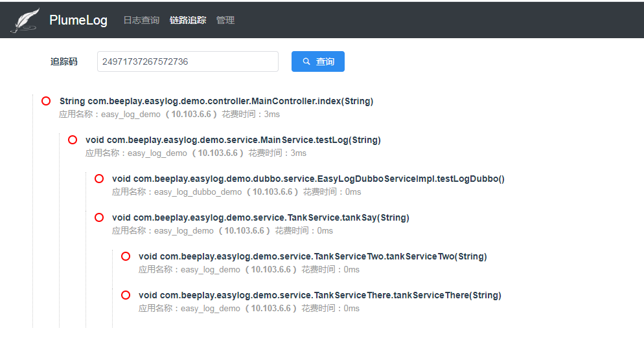Click the red circle beside TankServiceThere.tankServiceThere
The width and height of the screenshot is (644, 363).
click(x=126, y=295)
